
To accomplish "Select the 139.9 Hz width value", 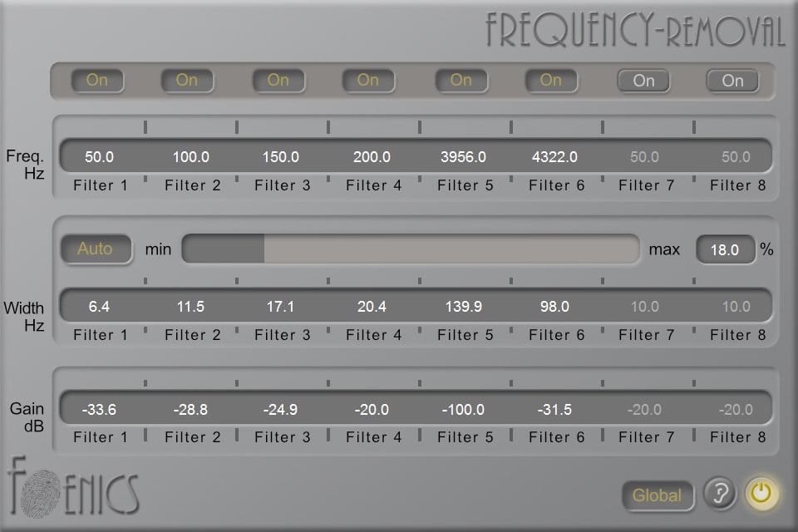I will (464, 307).
